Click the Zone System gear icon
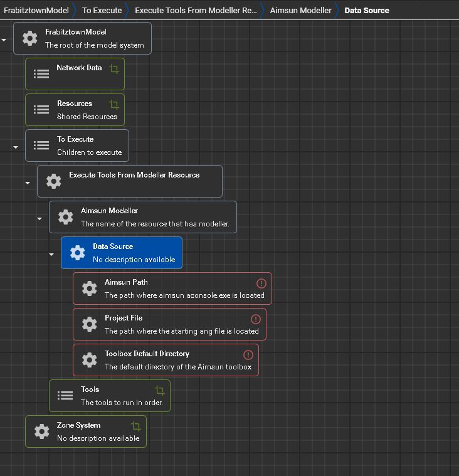This screenshot has width=459, height=476. click(41, 431)
